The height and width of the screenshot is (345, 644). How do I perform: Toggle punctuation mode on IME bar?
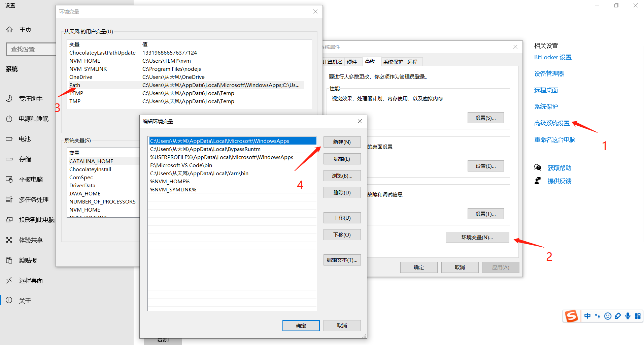(x=598, y=316)
